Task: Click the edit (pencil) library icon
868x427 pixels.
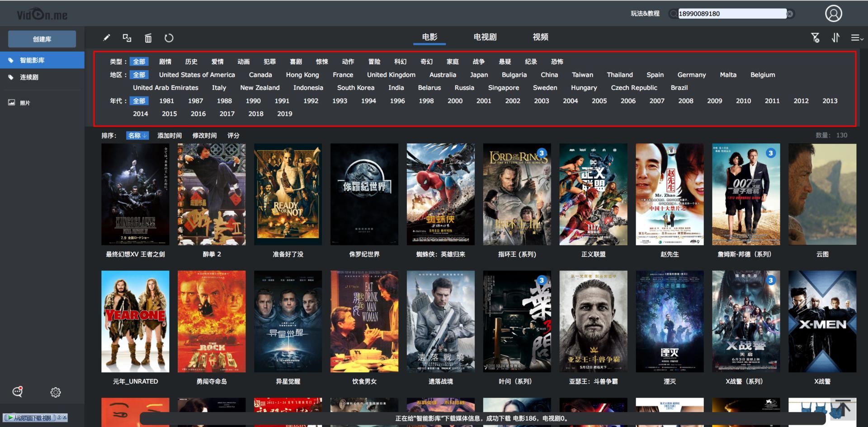Action: [x=106, y=38]
